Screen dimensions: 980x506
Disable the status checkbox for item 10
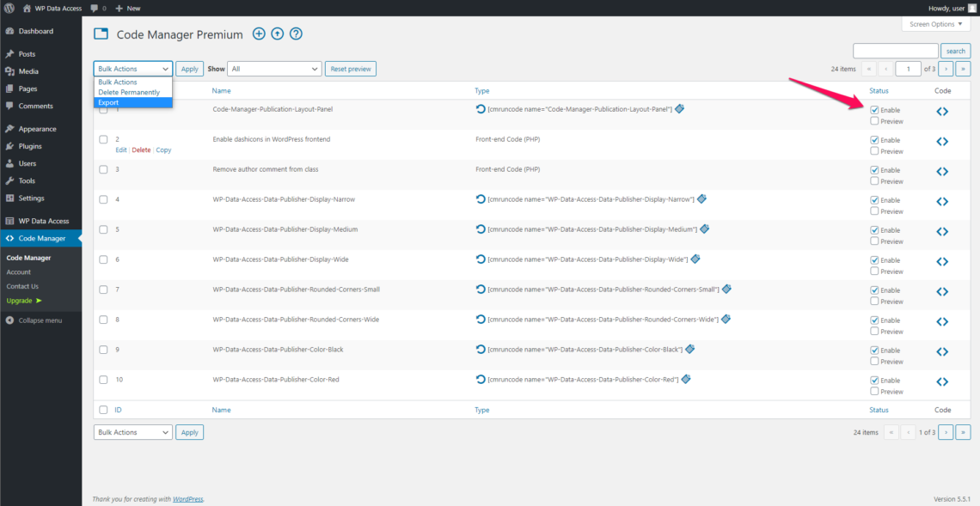click(x=874, y=380)
